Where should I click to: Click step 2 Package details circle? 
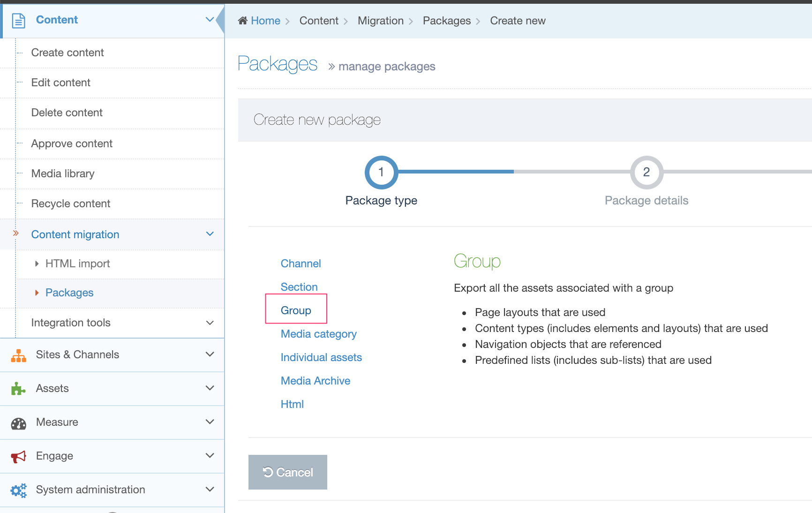point(646,173)
